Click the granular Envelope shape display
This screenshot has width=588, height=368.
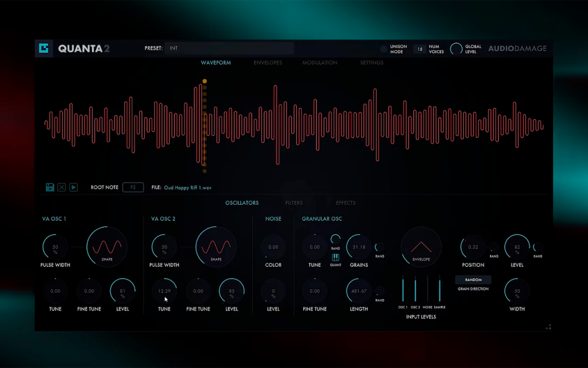[x=421, y=247]
